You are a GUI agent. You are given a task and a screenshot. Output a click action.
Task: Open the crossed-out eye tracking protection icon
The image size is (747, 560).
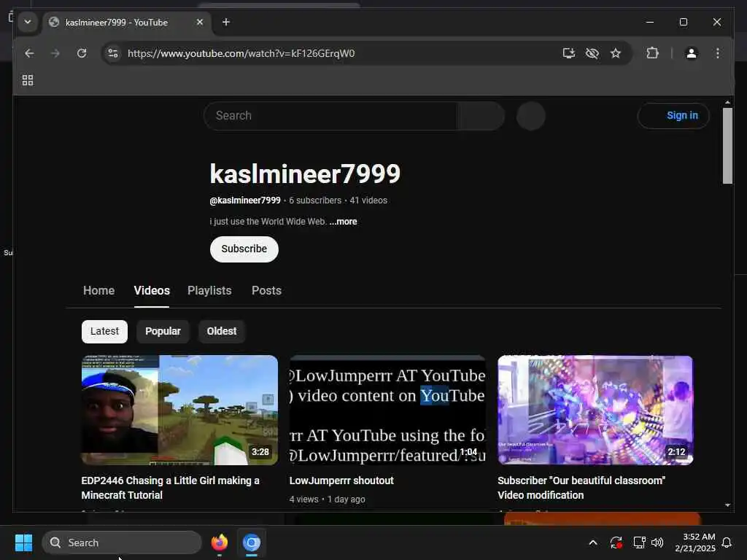coord(592,53)
